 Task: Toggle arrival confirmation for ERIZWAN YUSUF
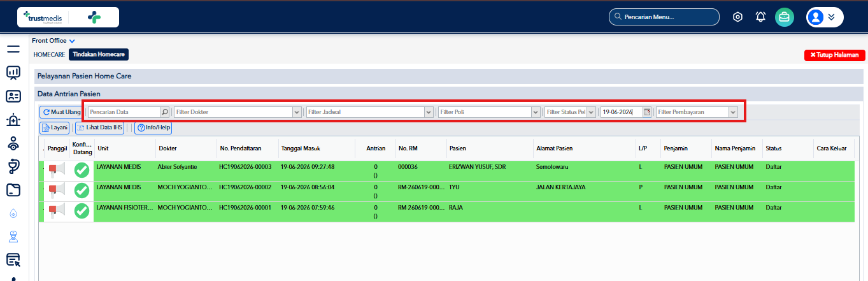click(x=82, y=170)
